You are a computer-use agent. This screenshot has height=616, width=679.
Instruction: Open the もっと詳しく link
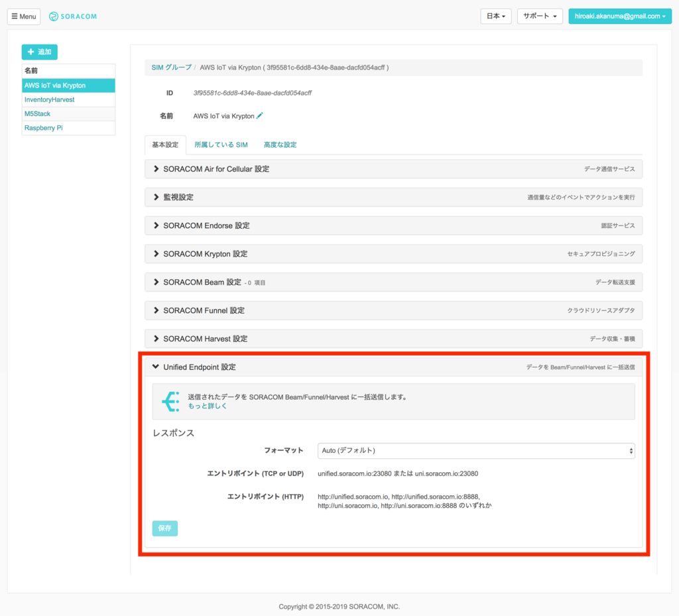coord(207,406)
